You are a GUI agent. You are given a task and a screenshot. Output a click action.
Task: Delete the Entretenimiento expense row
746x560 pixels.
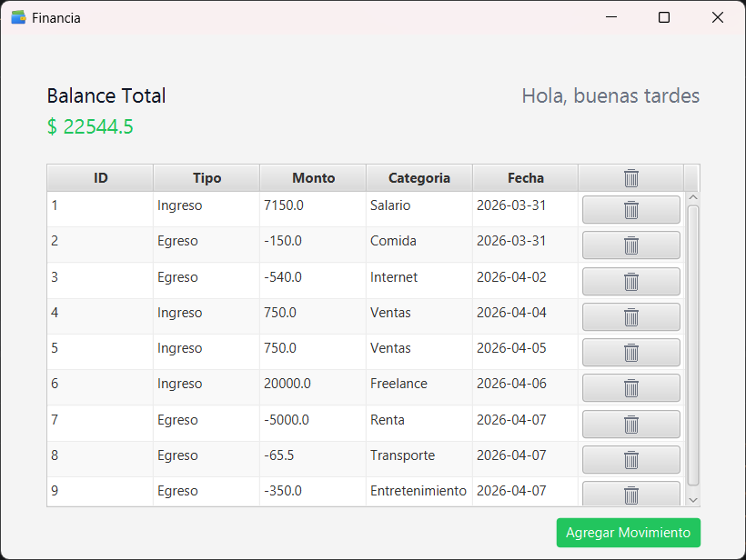pyautogui.click(x=630, y=495)
